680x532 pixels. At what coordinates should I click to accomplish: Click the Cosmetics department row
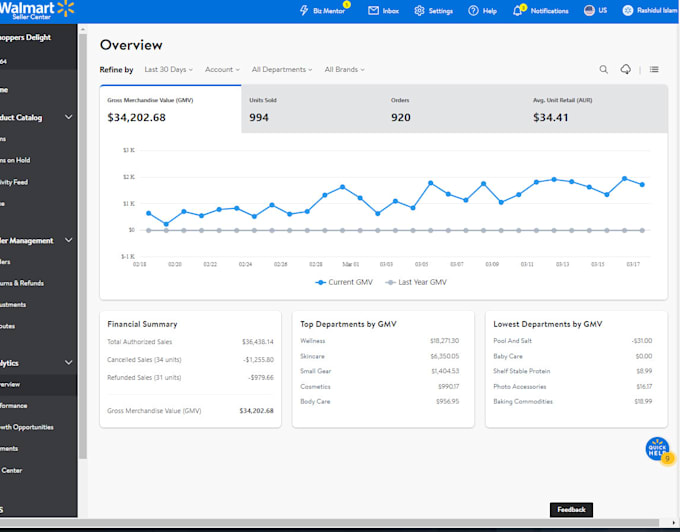(x=379, y=387)
